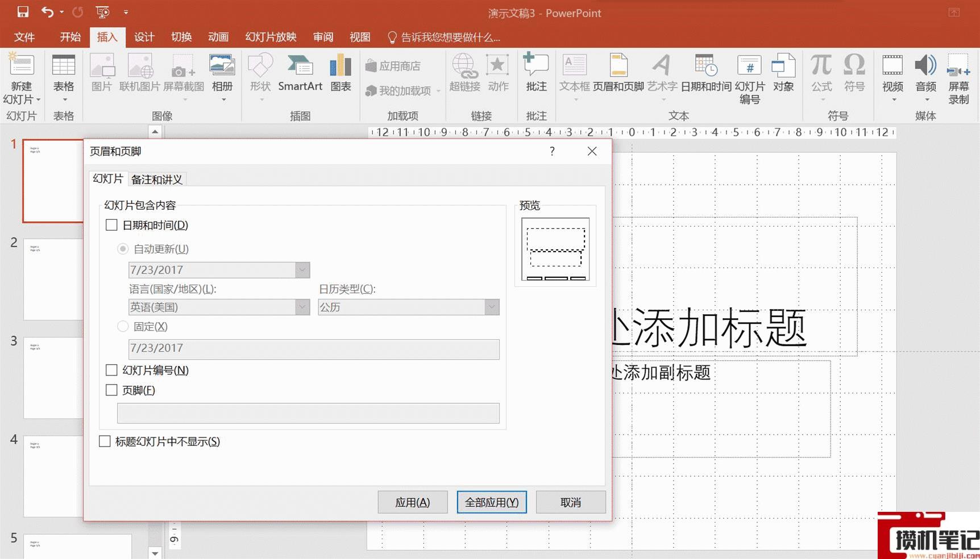Click the Redo icon in quick access toolbar
Viewport: 980px width, 559px height.
click(78, 12)
